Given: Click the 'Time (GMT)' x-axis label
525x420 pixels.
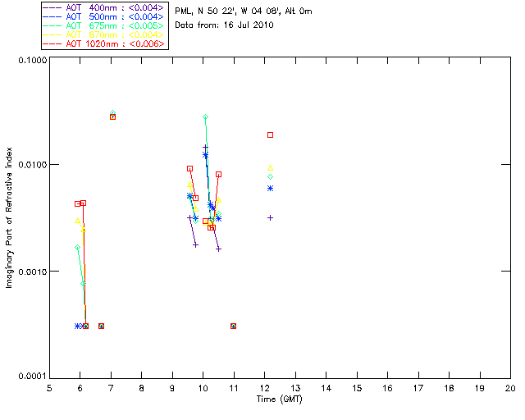Looking at the screenshot, I should pyautogui.click(x=279, y=399).
